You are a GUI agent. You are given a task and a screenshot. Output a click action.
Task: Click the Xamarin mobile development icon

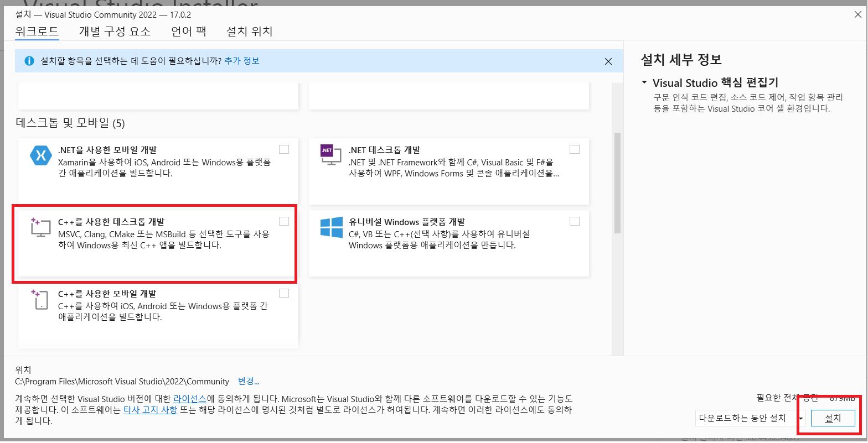click(x=40, y=156)
